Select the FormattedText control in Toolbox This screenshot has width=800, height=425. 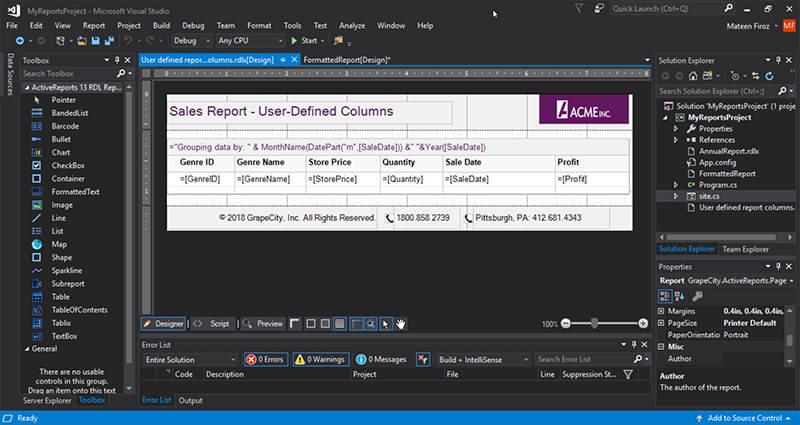click(x=76, y=192)
